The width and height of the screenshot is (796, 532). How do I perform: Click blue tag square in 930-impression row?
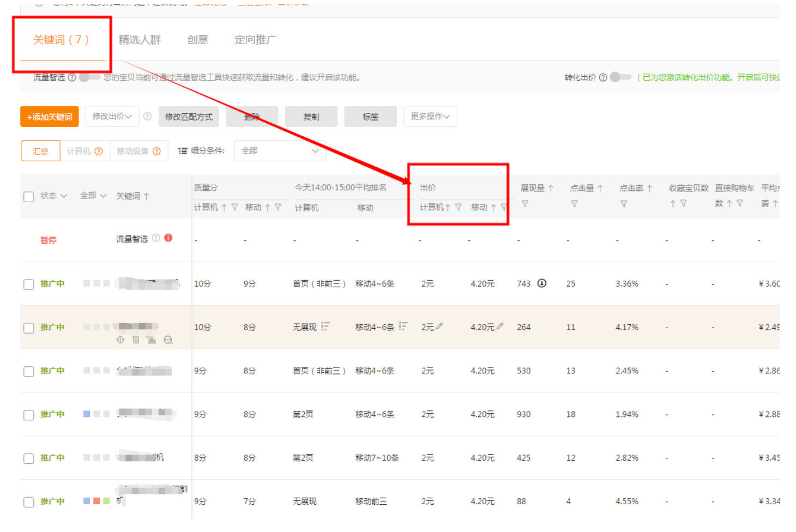[x=87, y=414]
